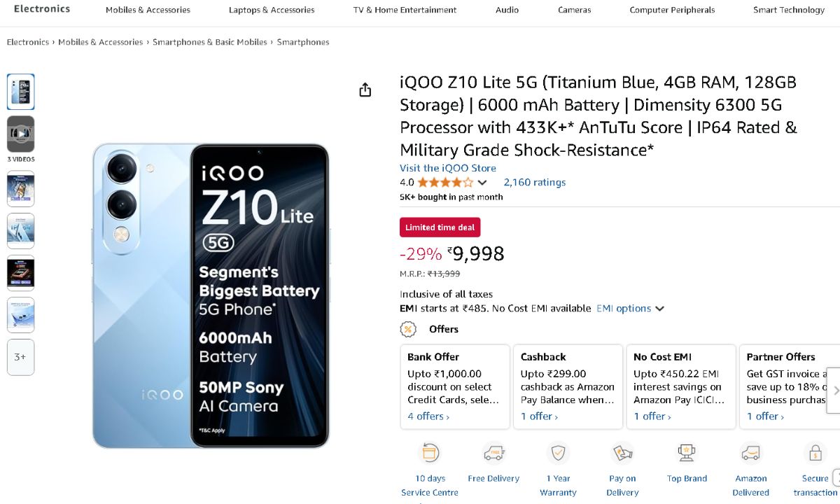Image resolution: width=840 pixels, height=504 pixels.
Task: Play the product videos thumbnail
Action: click(21, 134)
